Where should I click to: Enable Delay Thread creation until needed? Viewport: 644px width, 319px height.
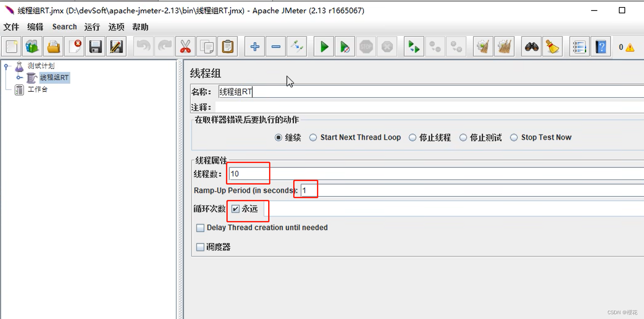pos(200,228)
